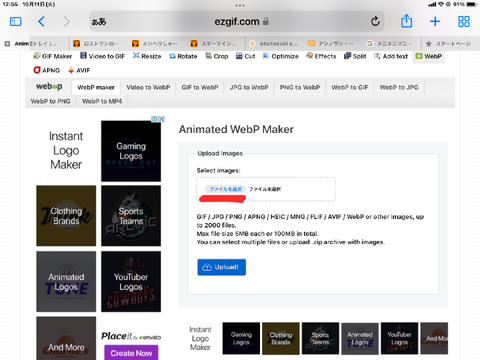The image size is (480, 360).
Task: Click the YouTuber Logos sidebar ad tile
Action: tap(131, 282)
